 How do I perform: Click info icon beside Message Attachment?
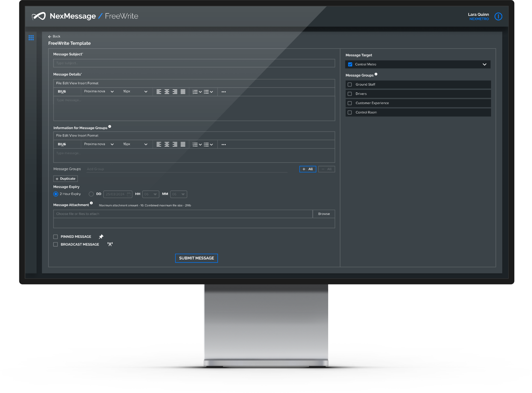click(x=91, y=203)
